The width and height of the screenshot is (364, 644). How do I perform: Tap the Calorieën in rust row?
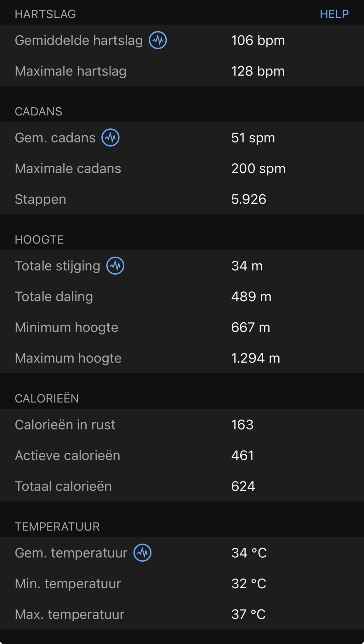coord(182,425)
